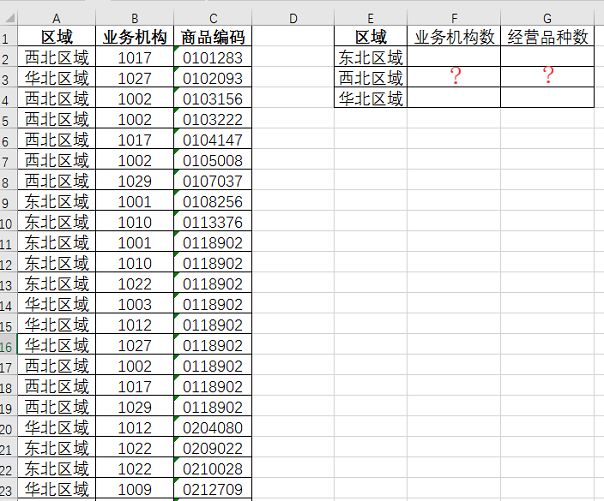Select empty cell G2 for 东北区域

click(x=547, y=57)
